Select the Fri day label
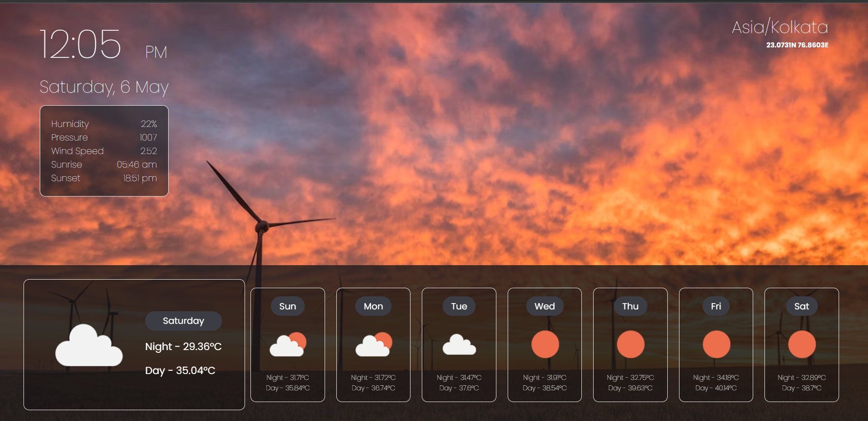868x421 pixels. (x=716, y=306)
